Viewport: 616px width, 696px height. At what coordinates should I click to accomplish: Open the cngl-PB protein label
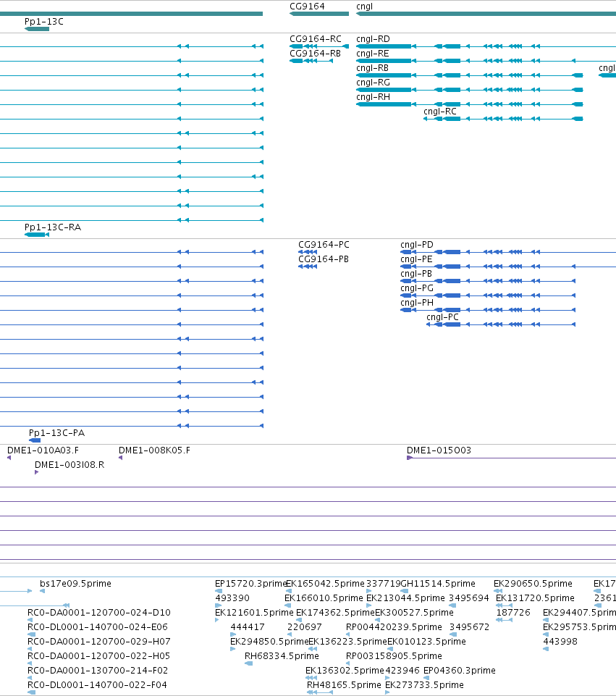416,274
